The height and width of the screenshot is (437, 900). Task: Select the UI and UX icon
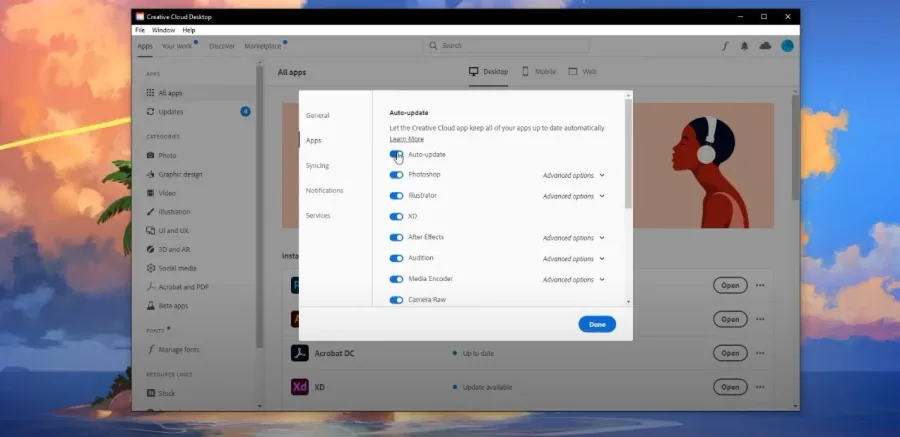(x=150, y=230)
